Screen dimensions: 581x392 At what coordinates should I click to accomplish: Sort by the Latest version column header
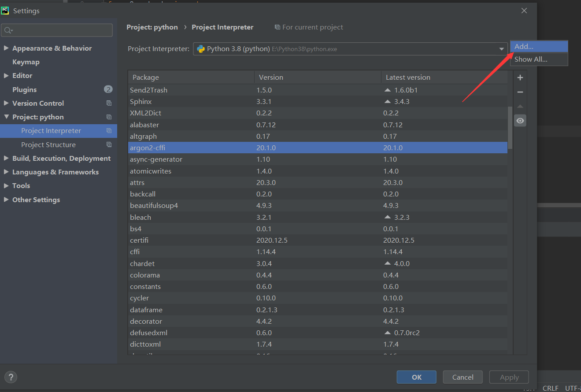(444, 77)
